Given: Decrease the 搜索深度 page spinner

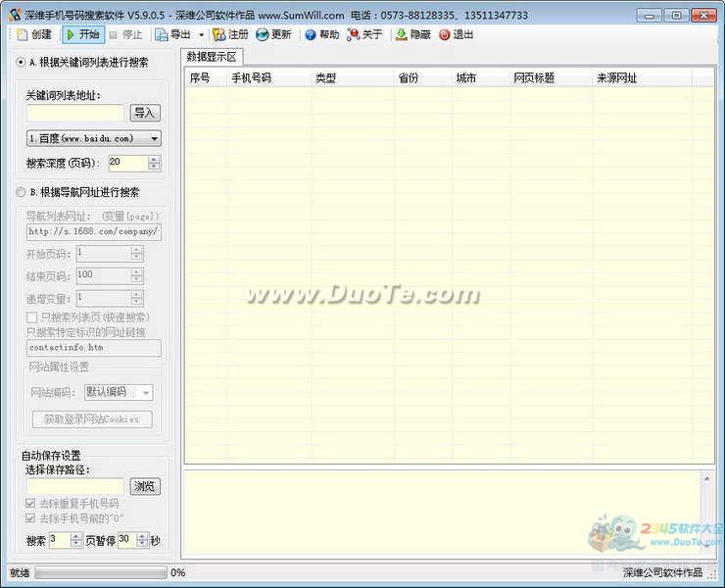Looking at the screenshot, I should point(154,167).
